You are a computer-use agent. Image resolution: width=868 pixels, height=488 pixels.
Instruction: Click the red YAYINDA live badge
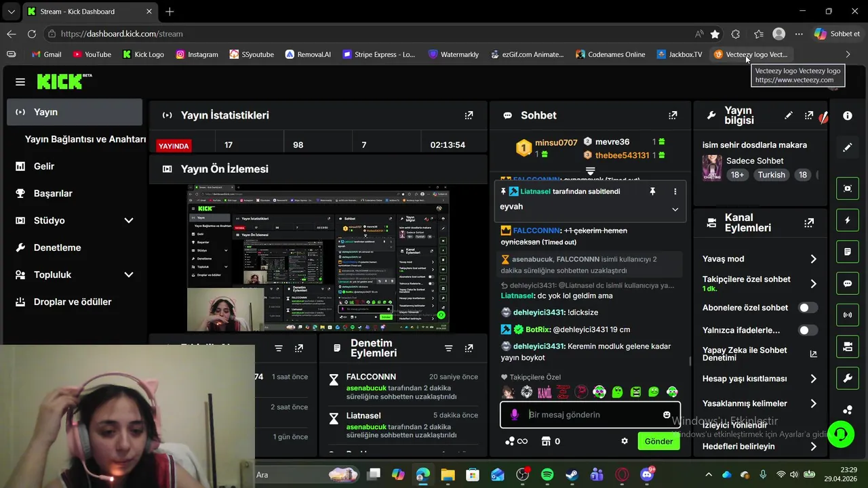[x=174, y=146]
